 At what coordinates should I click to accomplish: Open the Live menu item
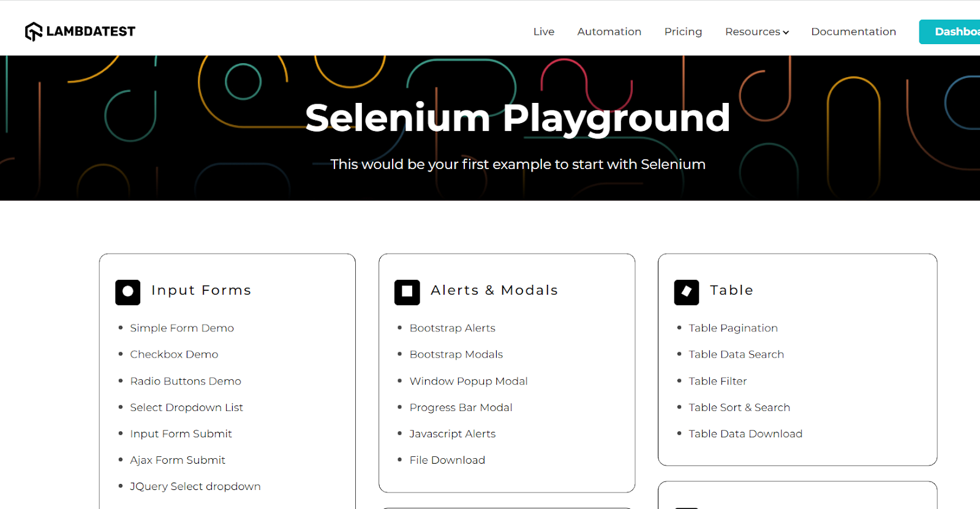tap(544, 31)
